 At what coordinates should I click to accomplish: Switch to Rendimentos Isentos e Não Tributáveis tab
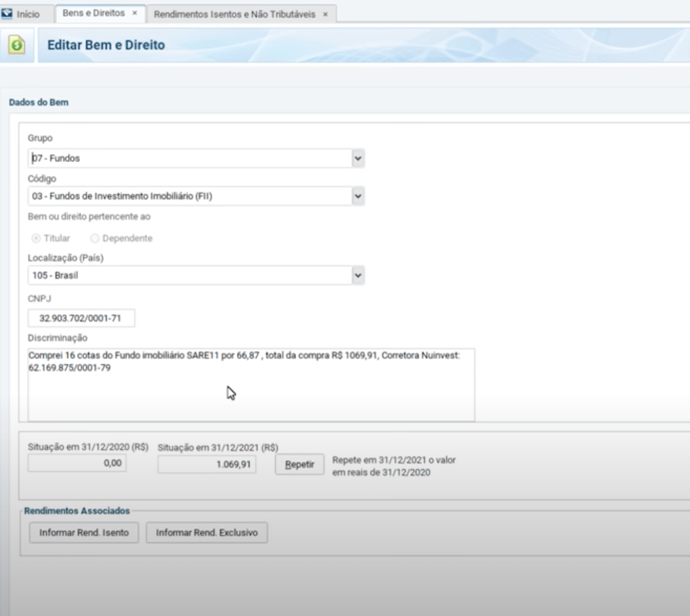point(234,14)
